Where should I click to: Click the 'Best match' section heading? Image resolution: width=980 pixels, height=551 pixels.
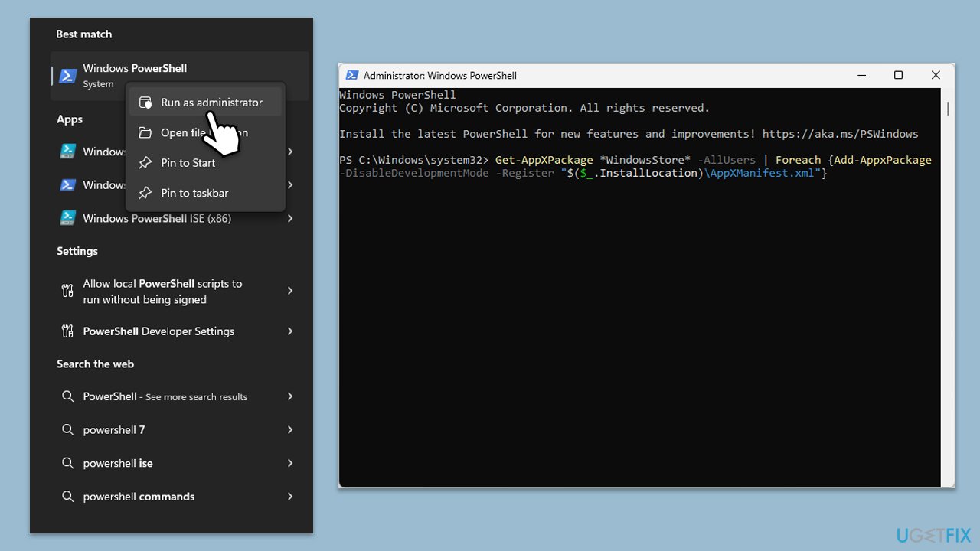click(84, 34)
